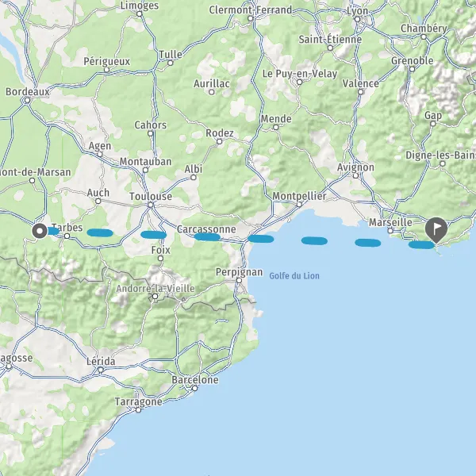The image size is (476, 476).
Task: Click the route start marker near Tarbes
Action: [40, 231]
